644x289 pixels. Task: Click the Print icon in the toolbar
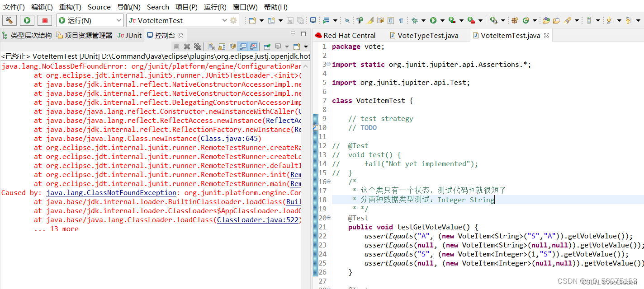313,20
